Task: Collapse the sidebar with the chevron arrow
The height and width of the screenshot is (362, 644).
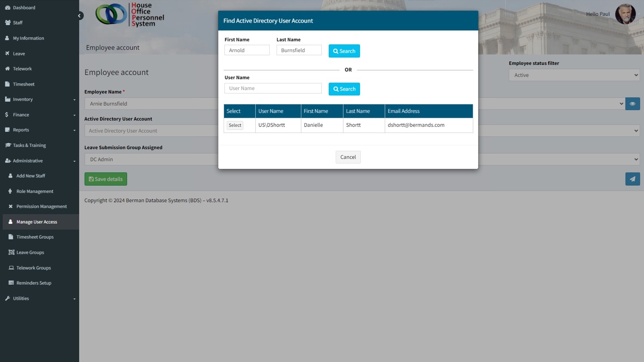Action: click(79, 16)
